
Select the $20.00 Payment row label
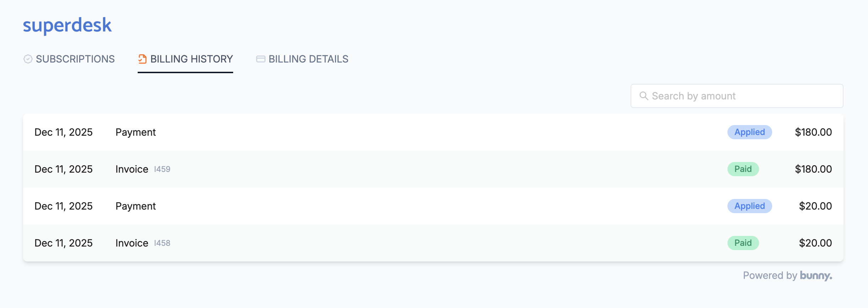click(x=136, y=206)
